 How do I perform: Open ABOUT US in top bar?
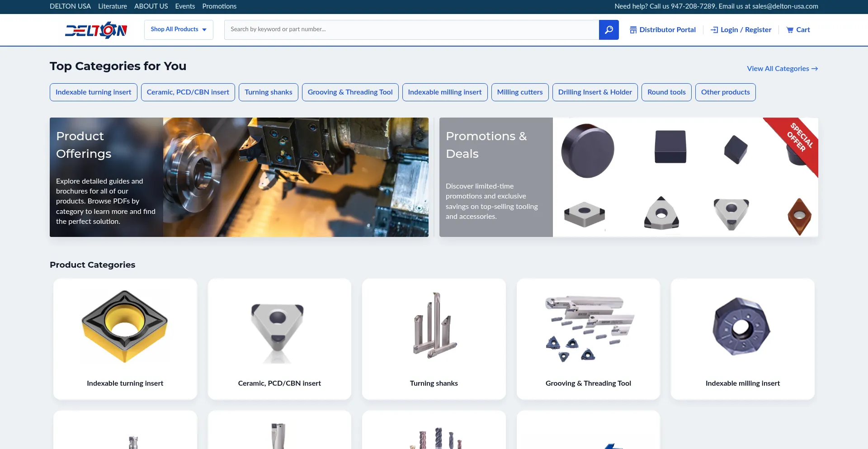[151, 6]
